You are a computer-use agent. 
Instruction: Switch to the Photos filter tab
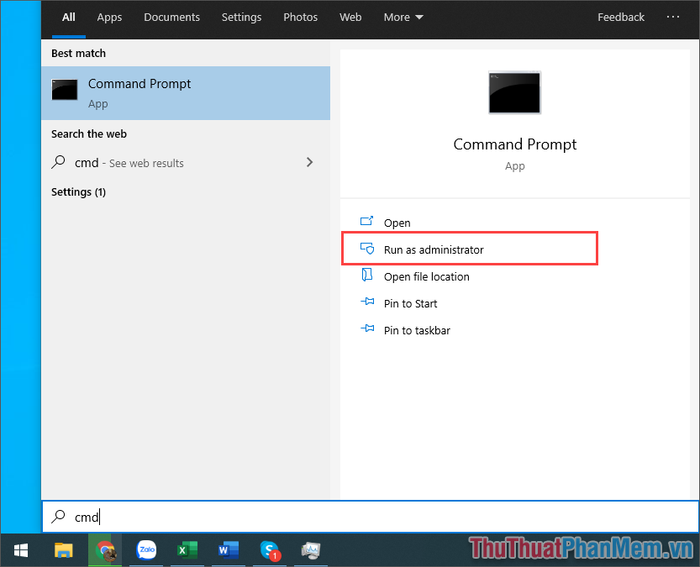[300, 17]
